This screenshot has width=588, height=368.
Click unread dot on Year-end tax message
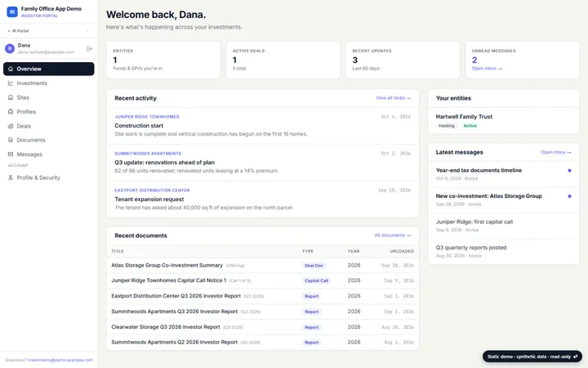(569, 170)
